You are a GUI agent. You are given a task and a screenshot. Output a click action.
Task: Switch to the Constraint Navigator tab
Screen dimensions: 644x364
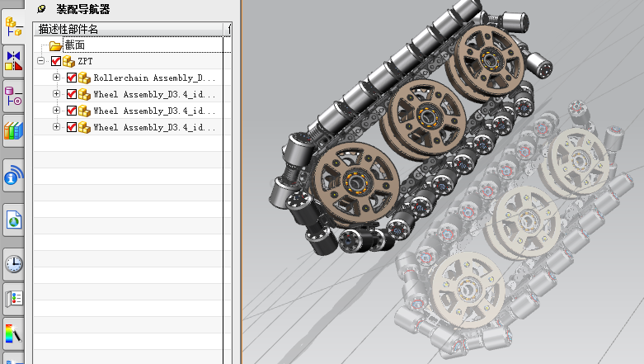tap(14, 60)
